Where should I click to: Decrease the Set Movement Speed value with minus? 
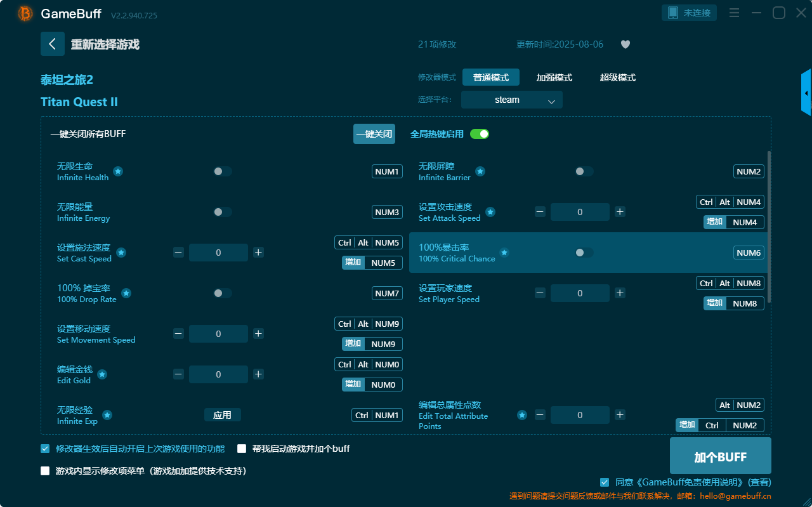click(x=178, y=334)
